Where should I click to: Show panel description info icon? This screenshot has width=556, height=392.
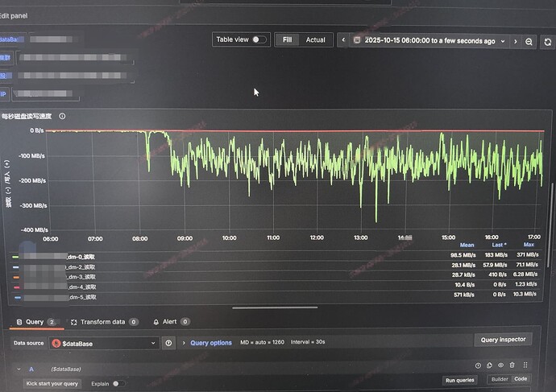[x=62, y=116]
